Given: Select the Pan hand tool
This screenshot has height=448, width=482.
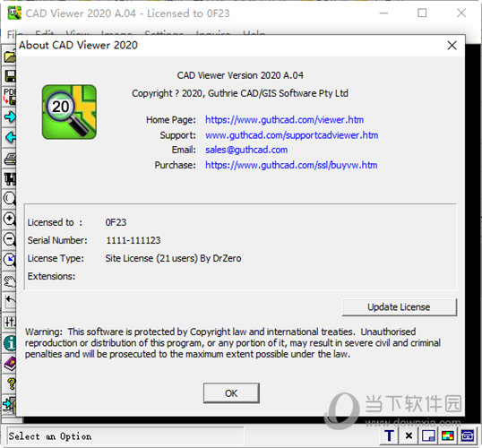Looking at the screenshot, I should coord(10,281).
